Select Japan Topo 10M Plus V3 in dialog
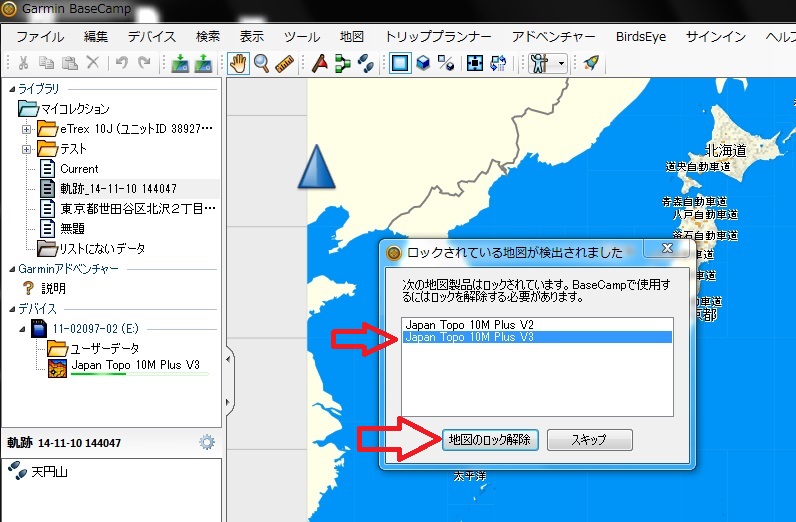The image size is (796, 522). tap(537, 337)
